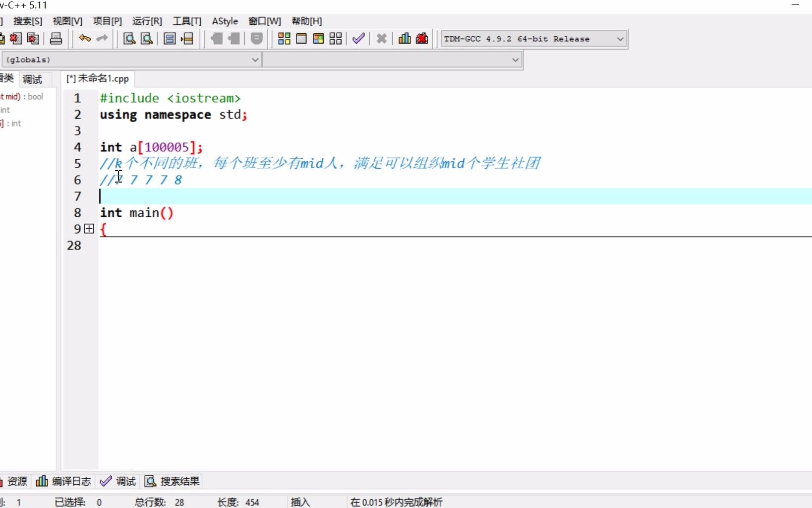Image resolution: width=812 pixels, height=508 pixels.
Task: Click the opening brace on line 9
Action: click(x=103, y=229)
